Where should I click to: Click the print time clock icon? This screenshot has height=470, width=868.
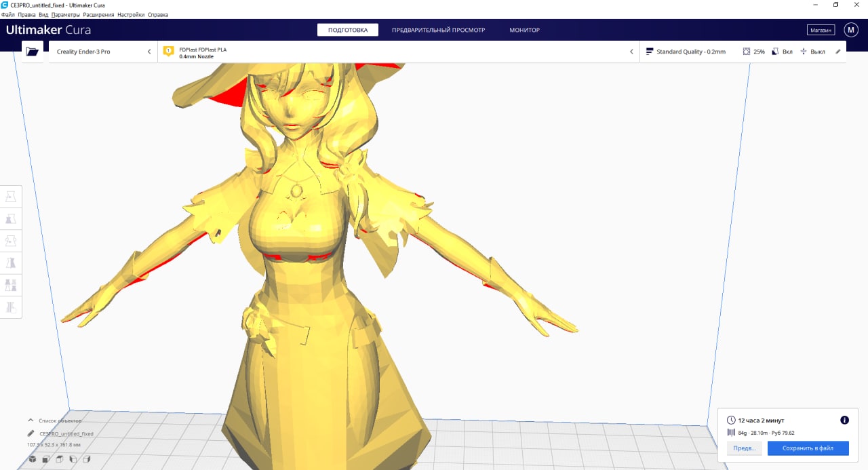(731, 420)
